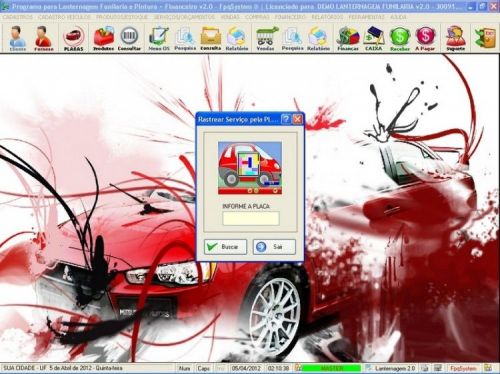Open the Suporte icon
Viewport: 500px width, 374px height.
point(455,39)
